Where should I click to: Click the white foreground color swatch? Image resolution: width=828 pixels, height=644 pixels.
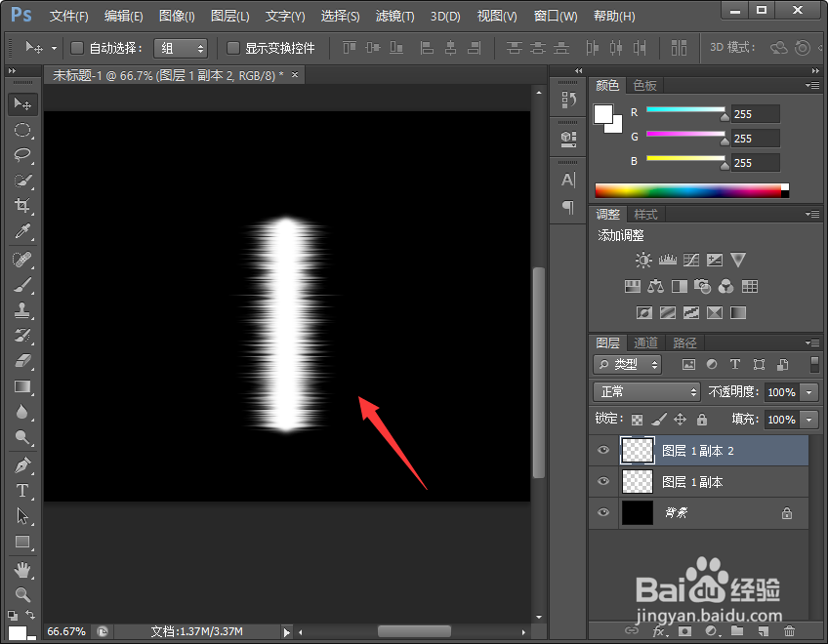(x=601, y=114)
